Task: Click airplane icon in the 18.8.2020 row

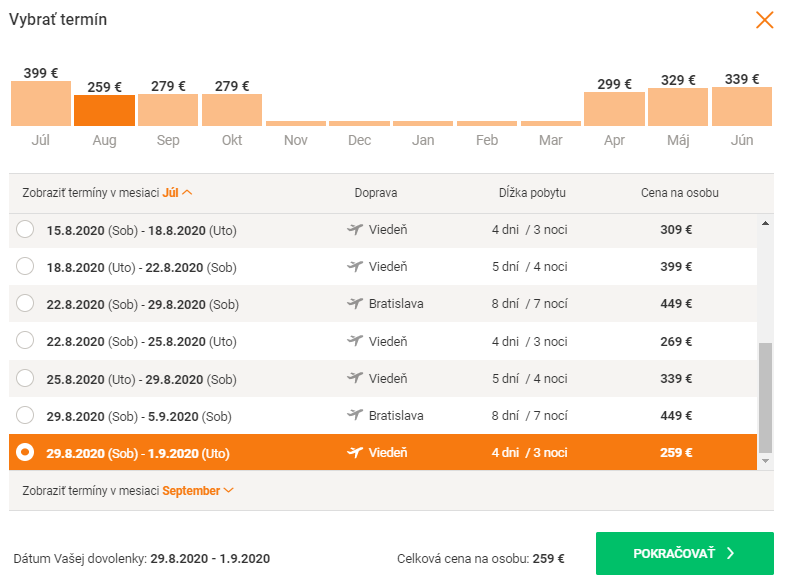Action: click(355, 266)
